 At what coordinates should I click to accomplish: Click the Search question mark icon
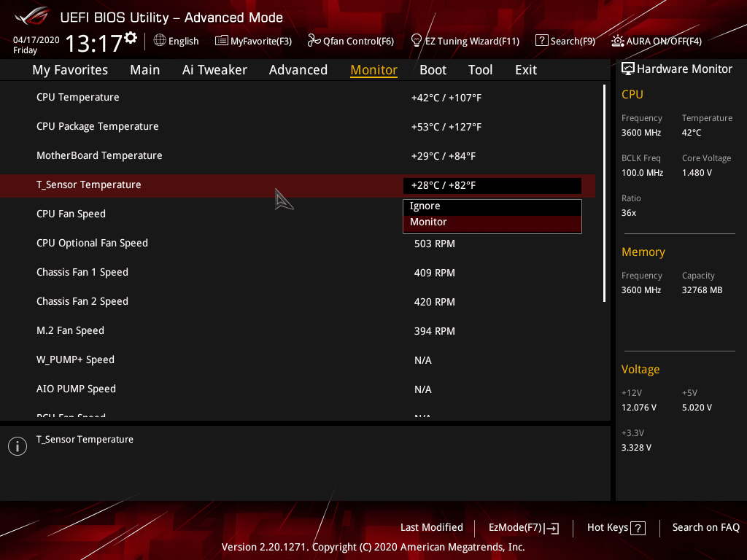coord(542,41)
